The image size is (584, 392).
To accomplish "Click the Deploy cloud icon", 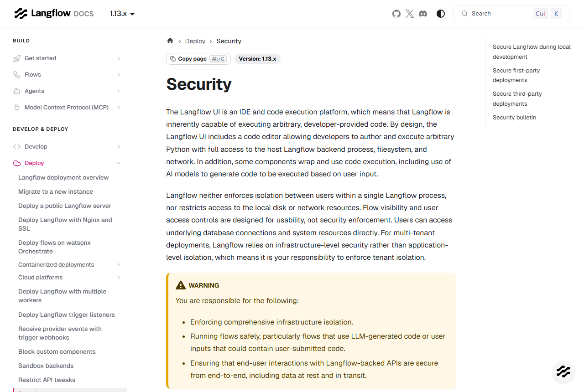I will point(17,163).
